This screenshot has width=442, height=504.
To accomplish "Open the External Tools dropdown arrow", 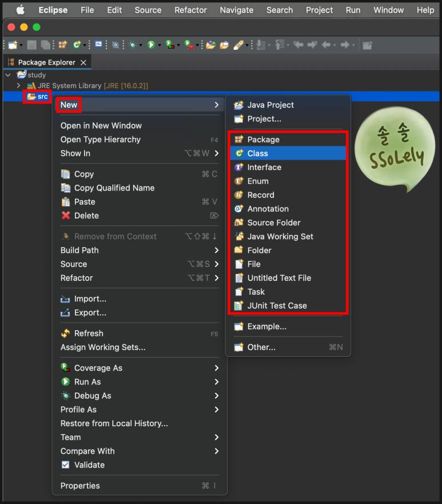I will (x=197, y=45).
